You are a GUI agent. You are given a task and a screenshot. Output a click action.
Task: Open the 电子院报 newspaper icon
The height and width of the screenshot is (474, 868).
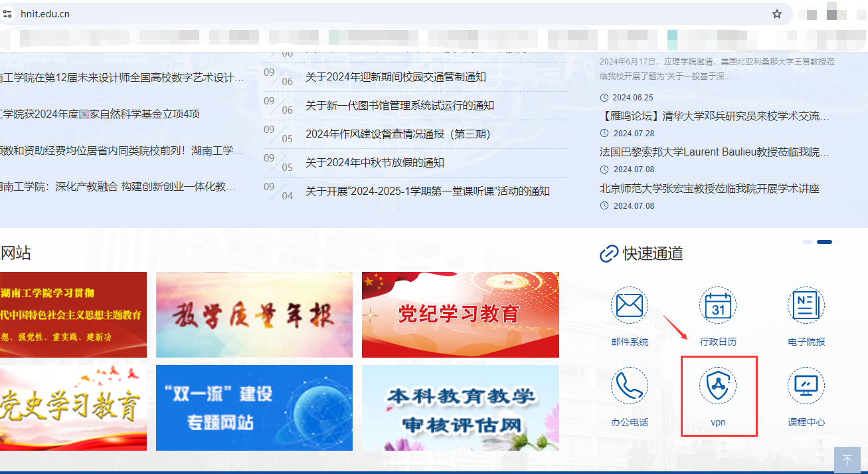click(x=806, y=306)
